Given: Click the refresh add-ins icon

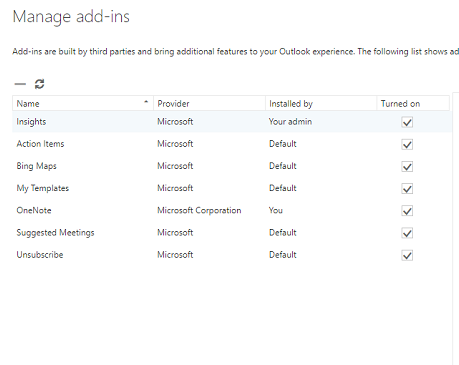Looking at the screenshot, I should [39, 84].
